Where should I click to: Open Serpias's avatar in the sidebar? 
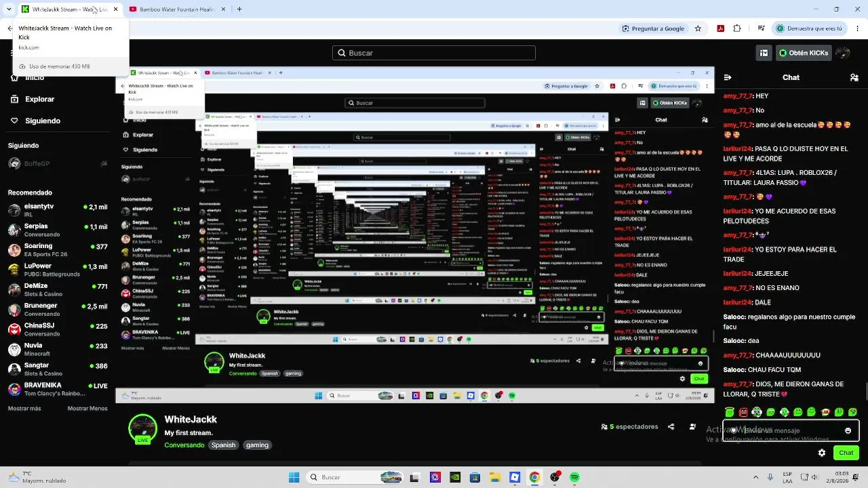14,230
